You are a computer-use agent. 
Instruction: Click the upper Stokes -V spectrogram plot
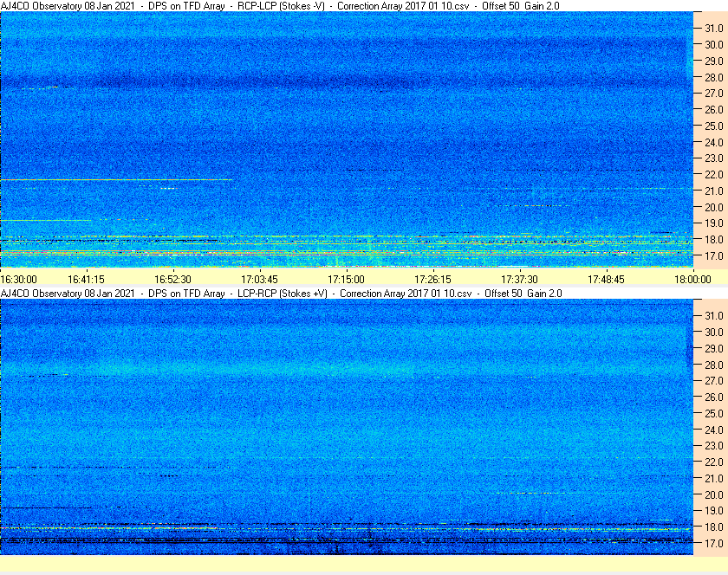(347, 139)
